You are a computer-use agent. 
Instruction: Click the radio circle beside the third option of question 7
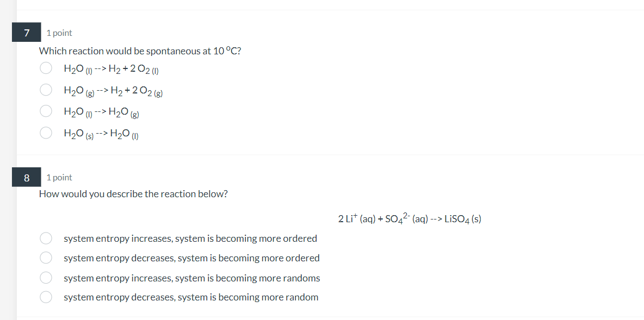point(46,111)
